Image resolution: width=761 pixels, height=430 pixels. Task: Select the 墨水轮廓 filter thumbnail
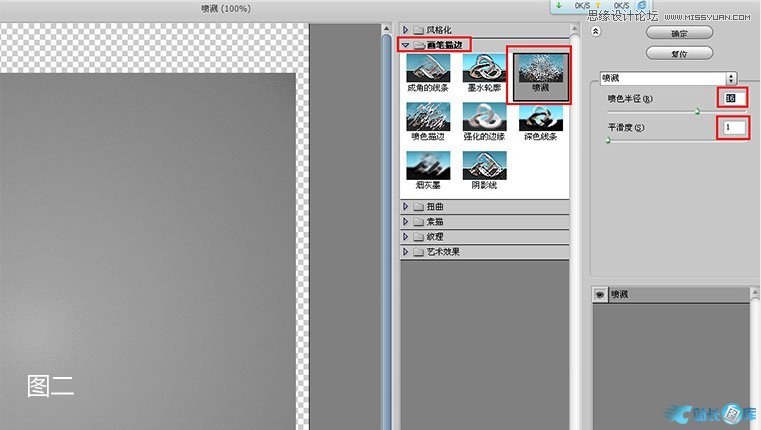(484, 68)
